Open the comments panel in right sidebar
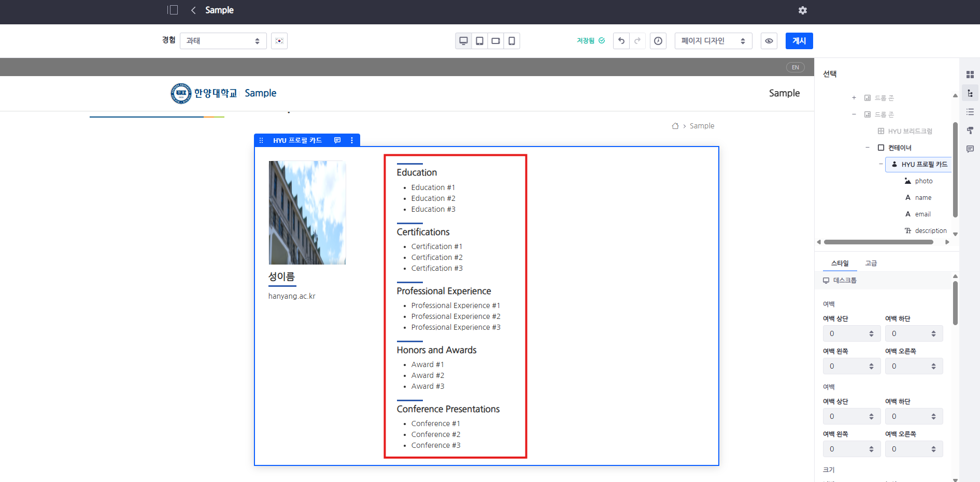This screenshot has width=980, height=482. click(x=970, y=149)
